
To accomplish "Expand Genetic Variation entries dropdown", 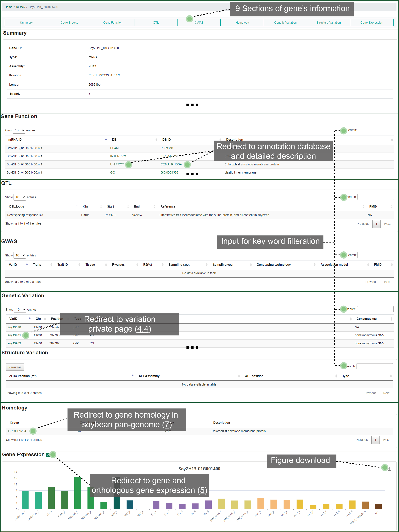I will (20, 310).
